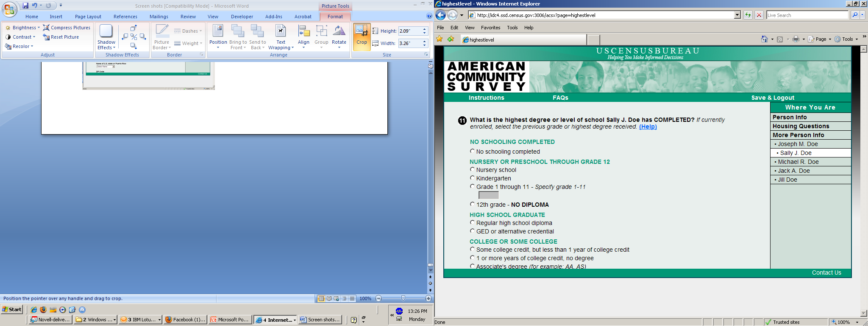Open the FAQs link
Viewport: 868px width, 326px height.
[x=560, y=98]
